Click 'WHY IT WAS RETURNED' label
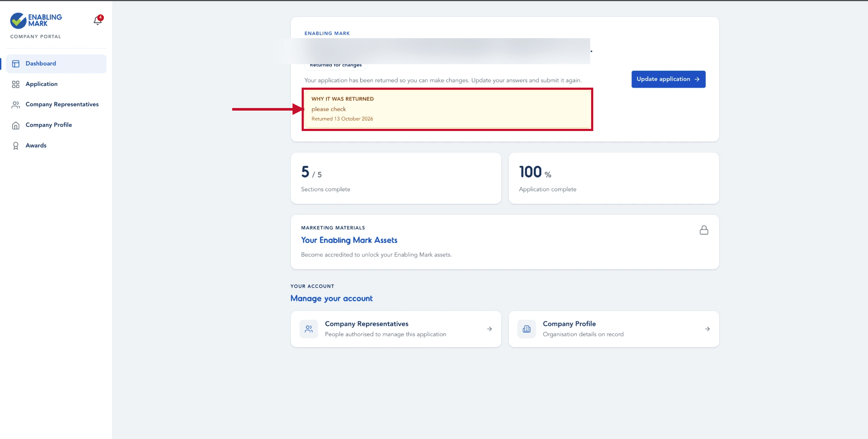The width and height of the screenshot is (868, 439). coord(342,99)
